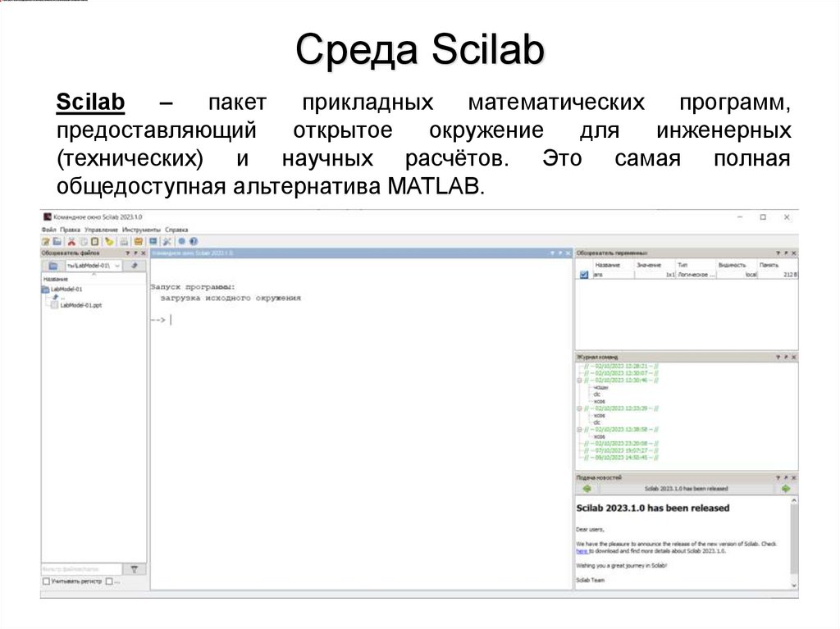Go to parent directory in file browser

(x=135, y=266)
